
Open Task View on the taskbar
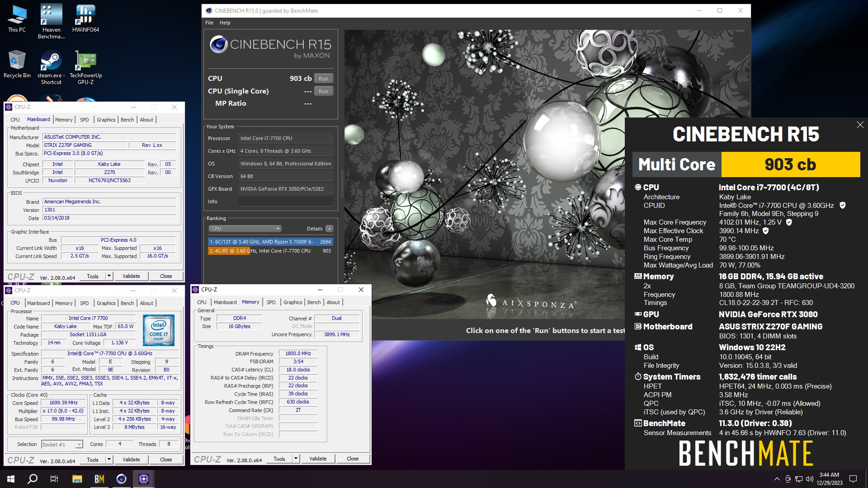(54, 479)
